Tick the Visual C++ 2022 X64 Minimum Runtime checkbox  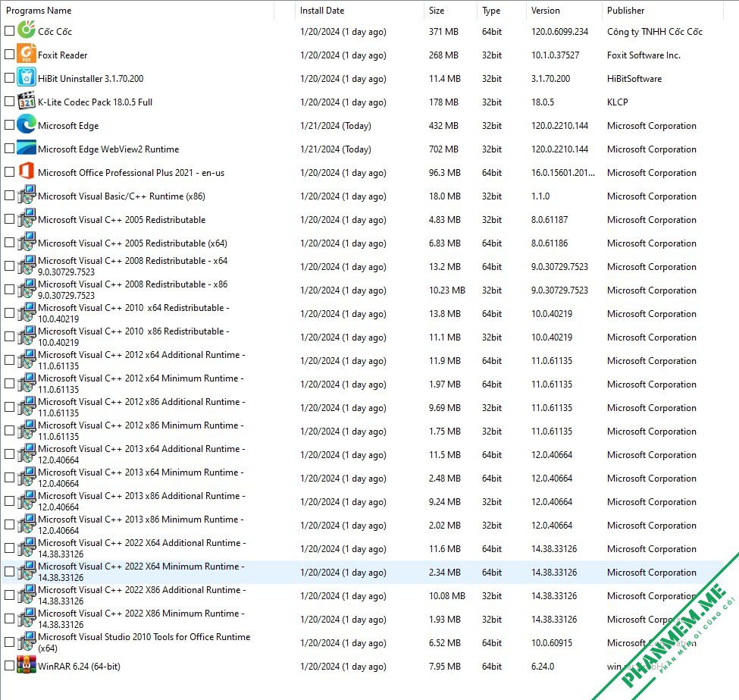(9, 572)
